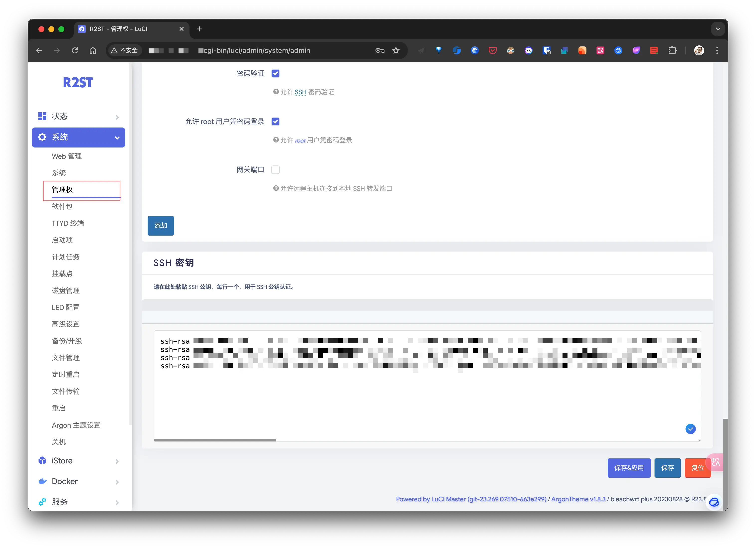Click the 保存&应用 button
The height and width of the screenshot is (548, 756).
tap(629, 468)
